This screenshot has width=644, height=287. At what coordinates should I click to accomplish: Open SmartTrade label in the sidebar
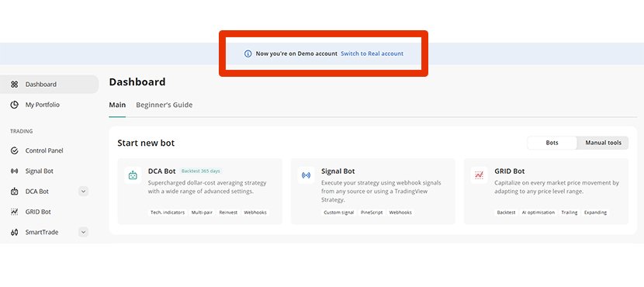click(x=42, y=233)
